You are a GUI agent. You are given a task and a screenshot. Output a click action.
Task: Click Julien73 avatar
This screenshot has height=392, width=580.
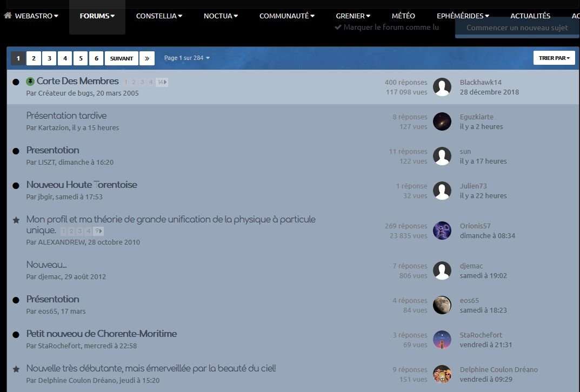(x=442, y=191)
